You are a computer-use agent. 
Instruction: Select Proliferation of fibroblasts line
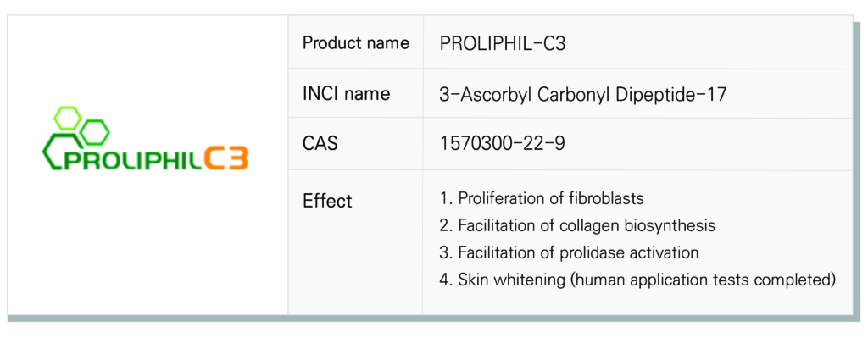click(x=542, y=198)
